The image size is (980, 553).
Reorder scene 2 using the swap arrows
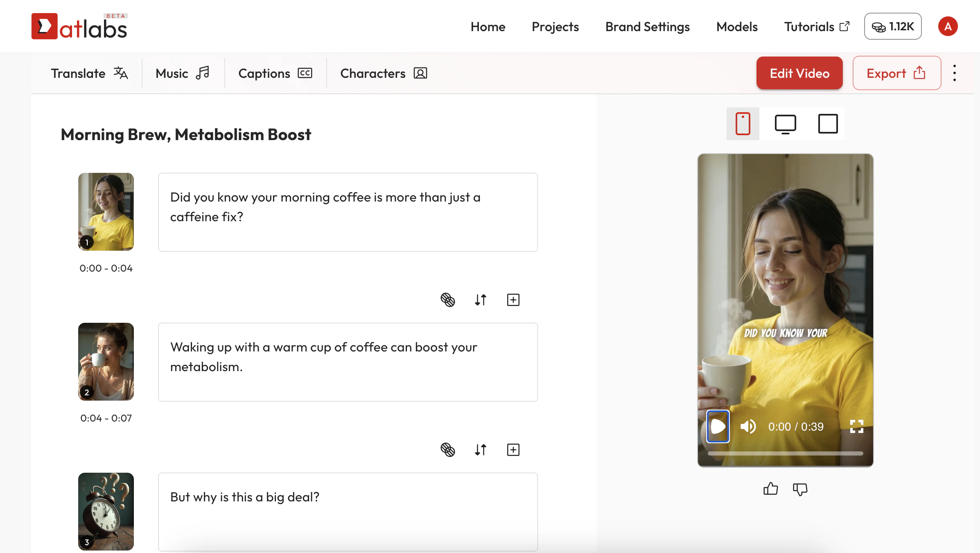pyautogui.click(x=481, y=450)
